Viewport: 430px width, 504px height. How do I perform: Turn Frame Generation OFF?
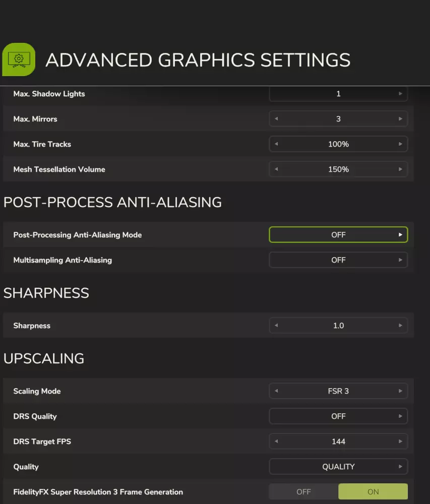coord(303,492)
